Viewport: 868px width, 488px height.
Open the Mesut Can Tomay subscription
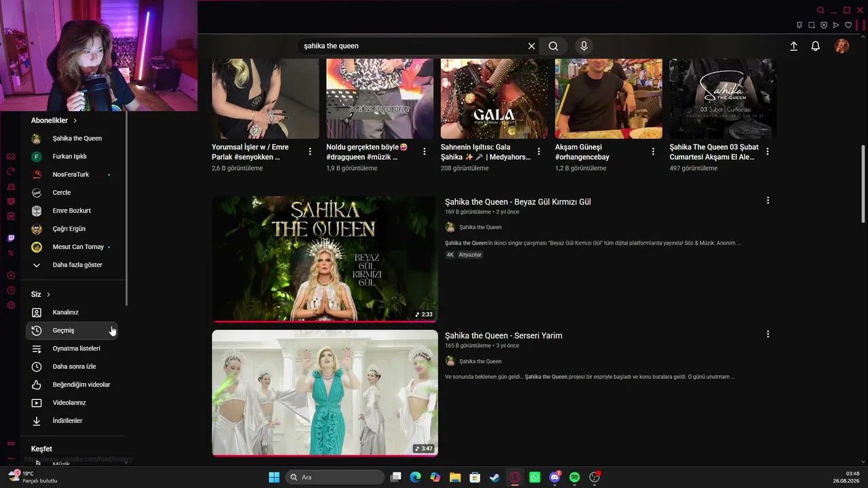(73, 247)
